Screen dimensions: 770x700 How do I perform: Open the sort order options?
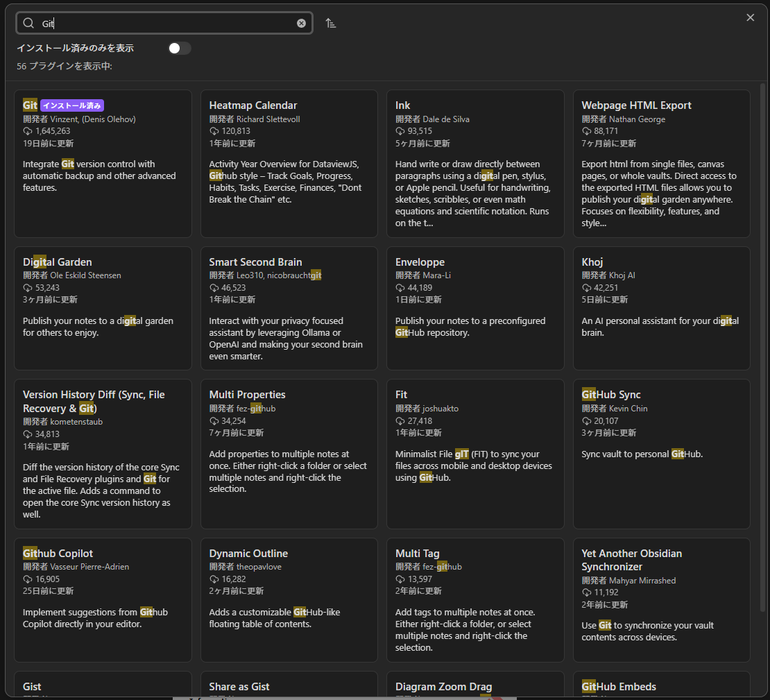pos(330,22)
